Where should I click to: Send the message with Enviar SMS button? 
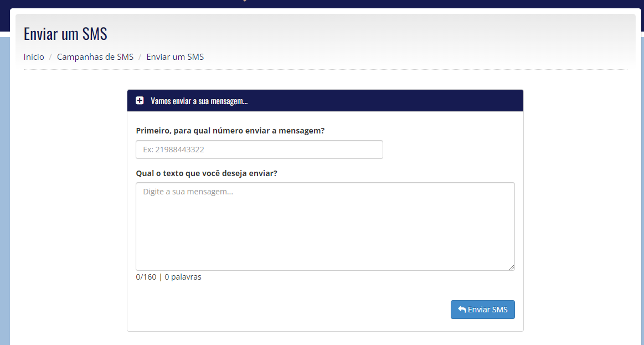483,309
